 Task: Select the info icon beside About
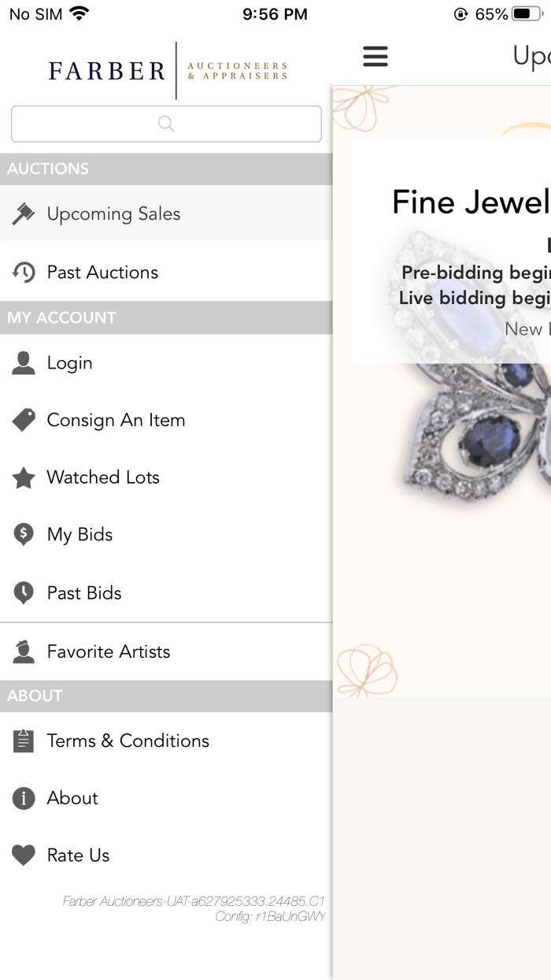(23, 798)
